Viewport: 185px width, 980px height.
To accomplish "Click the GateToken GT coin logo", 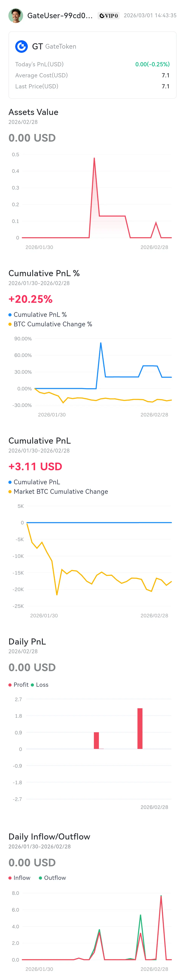I will 21,46.
